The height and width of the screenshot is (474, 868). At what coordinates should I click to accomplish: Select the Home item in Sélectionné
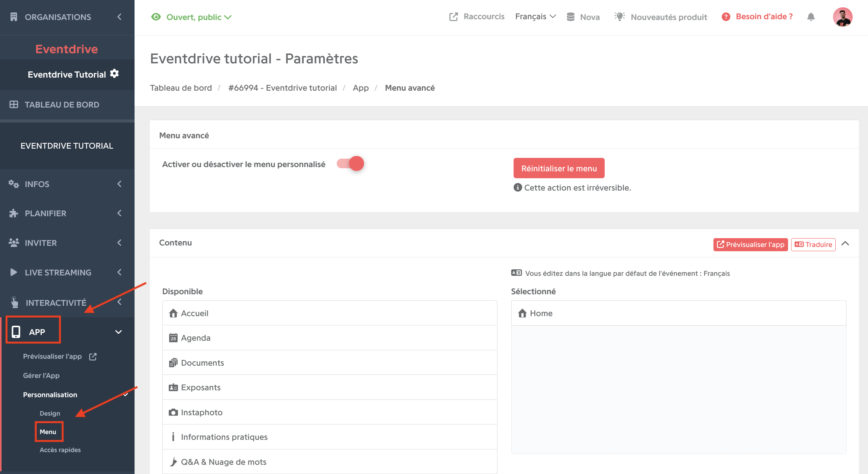point(678,313)
